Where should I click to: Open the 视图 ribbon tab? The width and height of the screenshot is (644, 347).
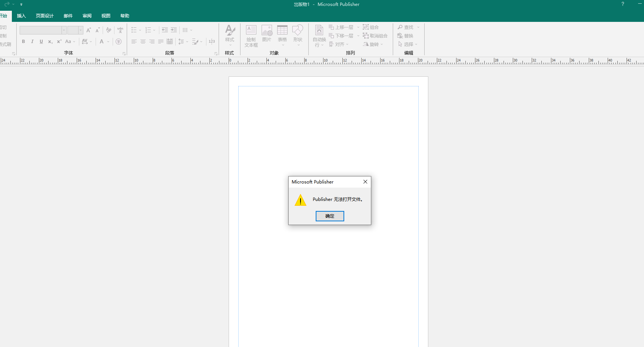pos(106,16)
